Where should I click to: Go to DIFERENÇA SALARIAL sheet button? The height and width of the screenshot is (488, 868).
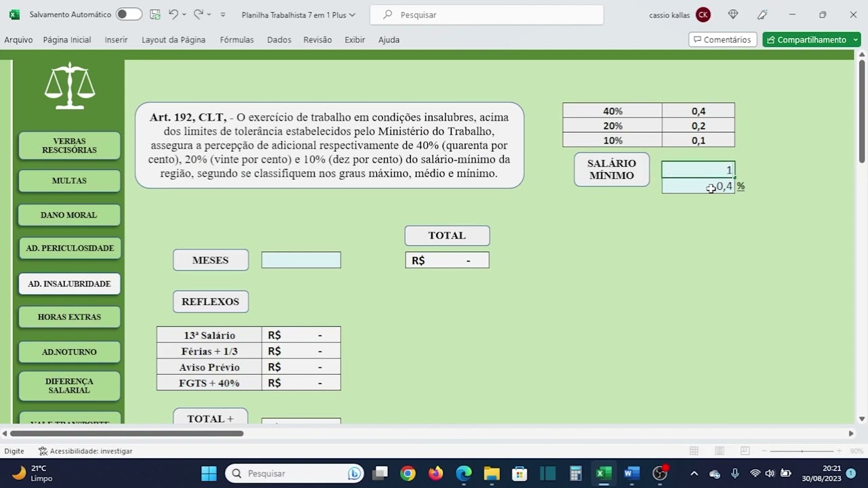point(69,386)
